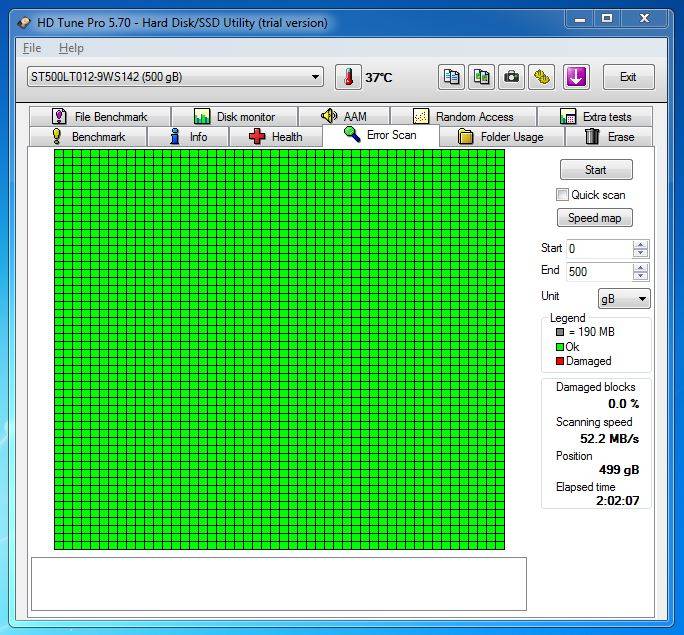Click the Start position input field

pos(599,249)
